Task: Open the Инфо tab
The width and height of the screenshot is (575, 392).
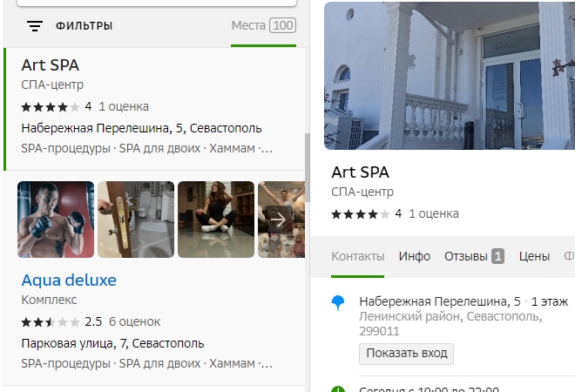Action: 415,256
